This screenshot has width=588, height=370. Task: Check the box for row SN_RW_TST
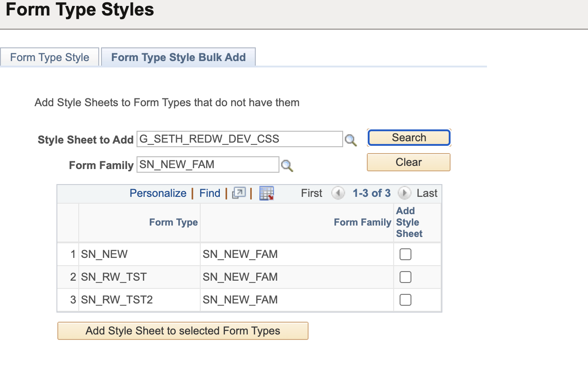(405, 277)
